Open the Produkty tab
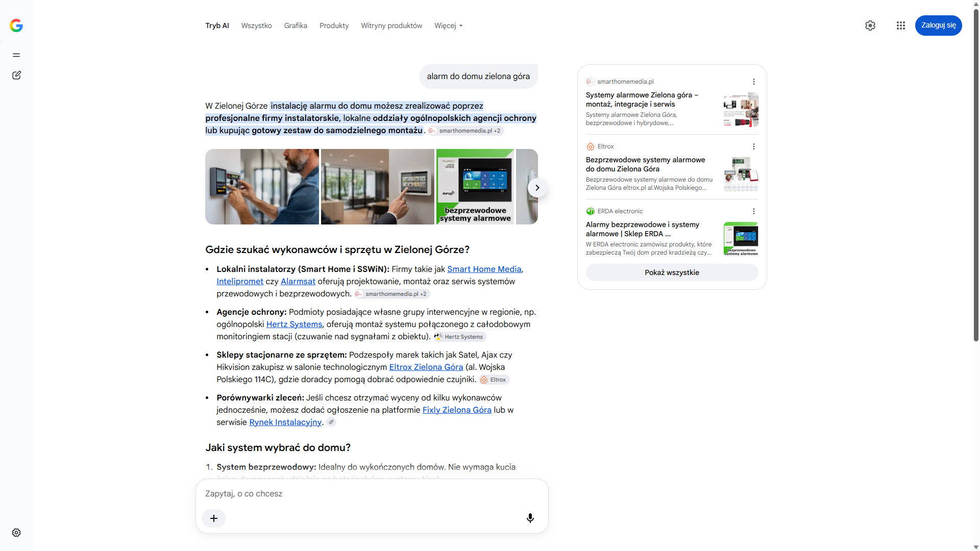This screenshot has width=980, height=551. click(x=334, y=26)
